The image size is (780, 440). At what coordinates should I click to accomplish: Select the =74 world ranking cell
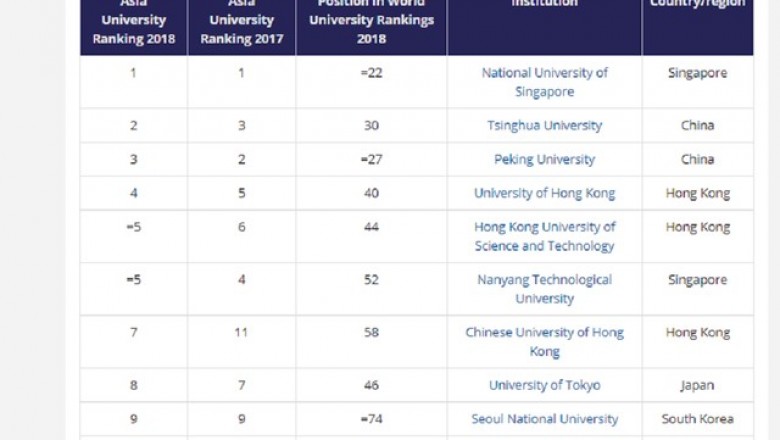[371, 419]
